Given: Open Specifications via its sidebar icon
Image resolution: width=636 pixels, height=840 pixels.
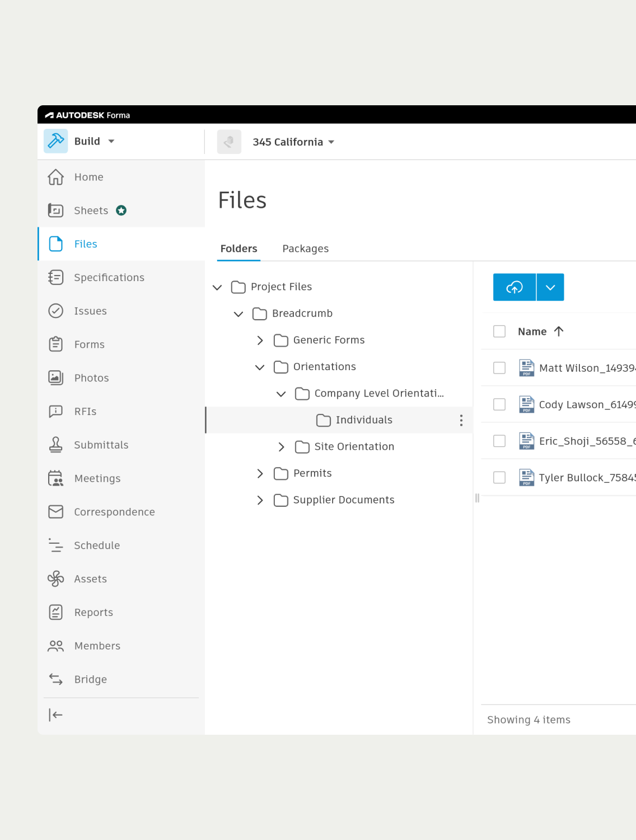Looking at the screenshot, I should pos(56,277).
